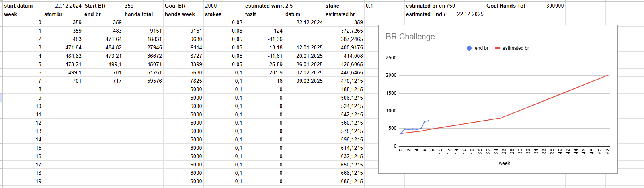Click the 'week' column header cell
644x188 pixels.
coord(23,14)
